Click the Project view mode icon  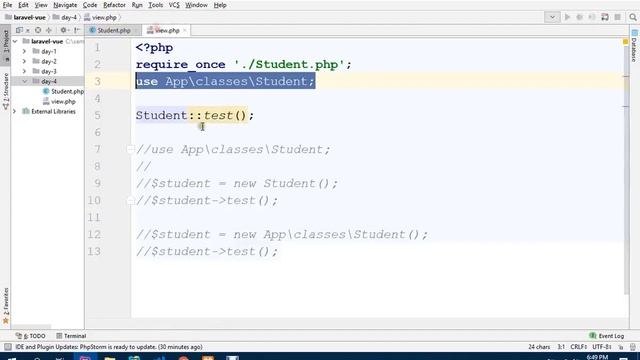click(x=21, y=30)
